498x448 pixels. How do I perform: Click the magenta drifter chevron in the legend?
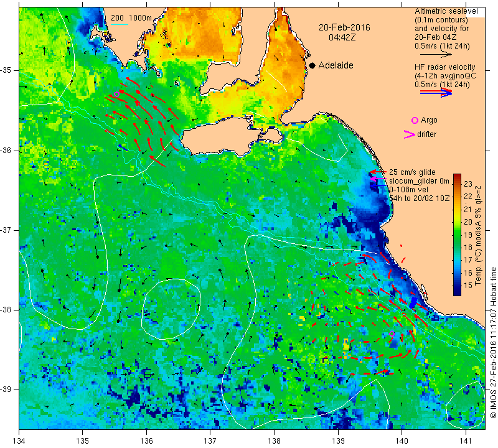pos(410,134)
